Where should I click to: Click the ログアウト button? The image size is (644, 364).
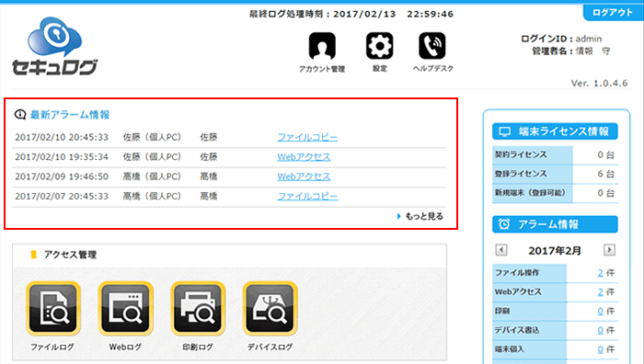(x=613, y=12)
